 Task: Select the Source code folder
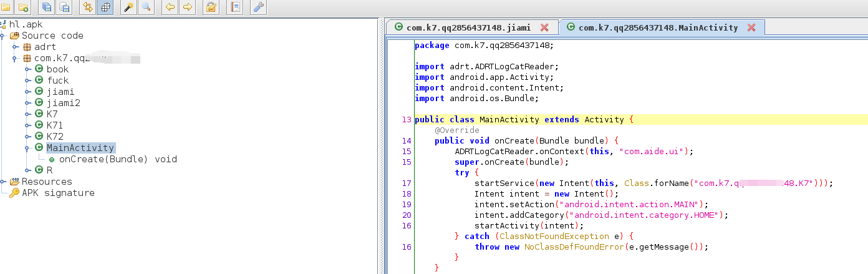pyautogui.click(x=52, y=36)
